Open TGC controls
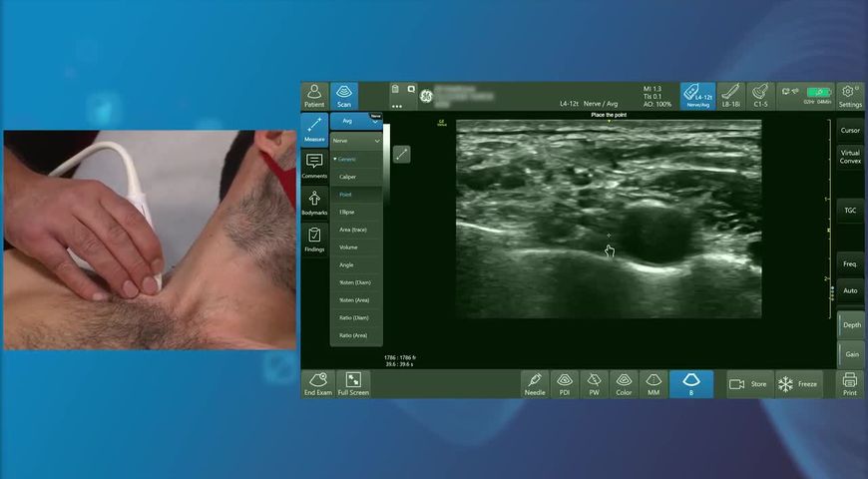This screenshot has height=479, width=868. (850, 211)
